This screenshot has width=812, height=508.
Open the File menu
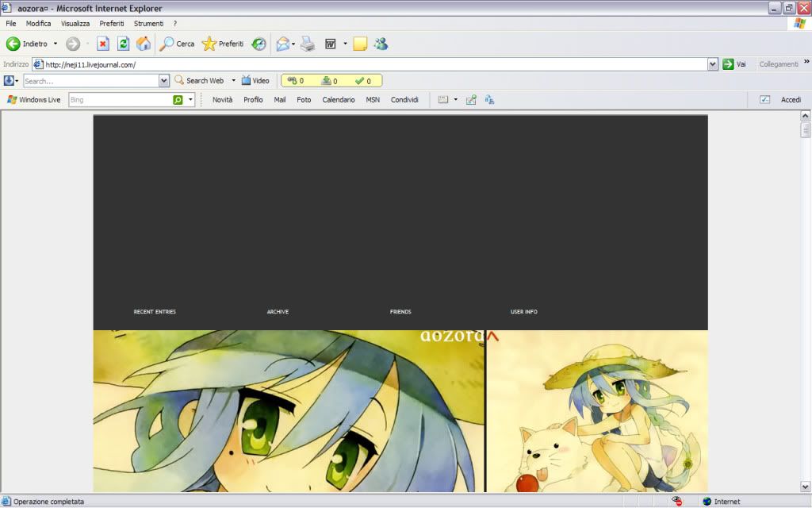[11, 23]
